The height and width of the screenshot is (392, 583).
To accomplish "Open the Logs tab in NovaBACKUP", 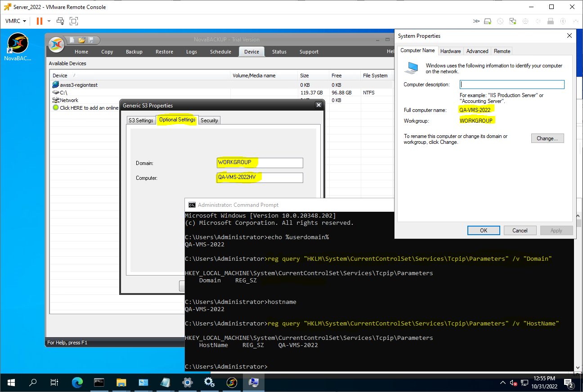I will point(192,52).
